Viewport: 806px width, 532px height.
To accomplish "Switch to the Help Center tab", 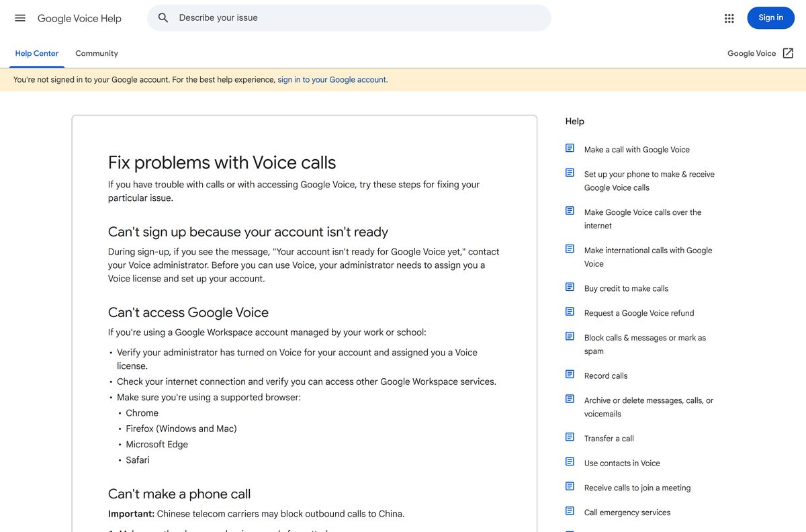I will click(37, 53).
